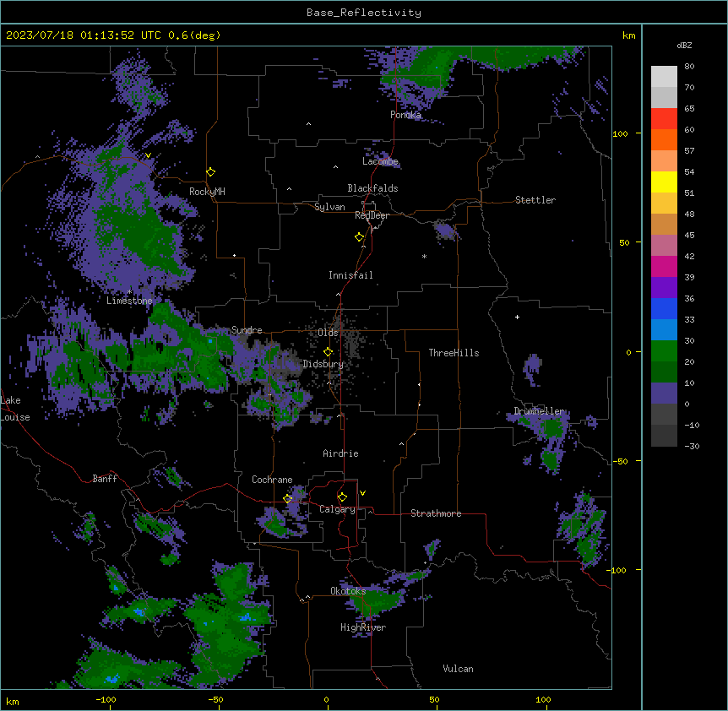Click the Base_Reflectivity title
728x711 pixels.
pos(364,13)
